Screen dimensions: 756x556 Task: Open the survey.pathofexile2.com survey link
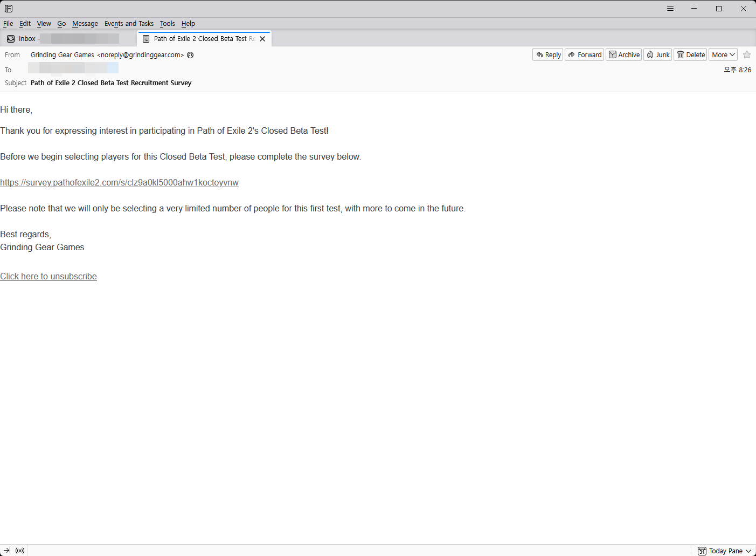(x=119, y=182)
